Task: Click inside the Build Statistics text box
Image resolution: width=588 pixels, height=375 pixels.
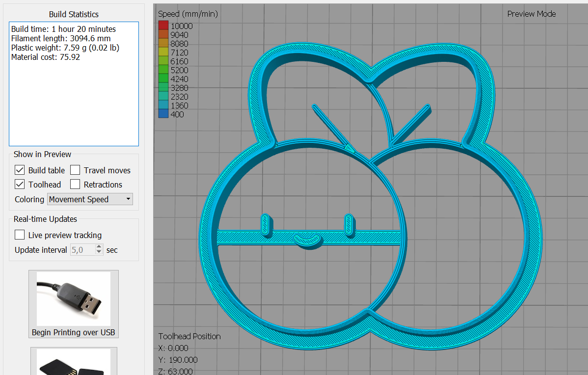Action: [74, 98]
